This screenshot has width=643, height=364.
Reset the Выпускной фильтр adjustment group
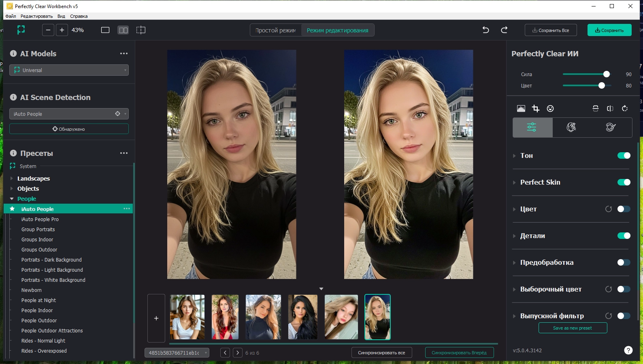point(609,316)
